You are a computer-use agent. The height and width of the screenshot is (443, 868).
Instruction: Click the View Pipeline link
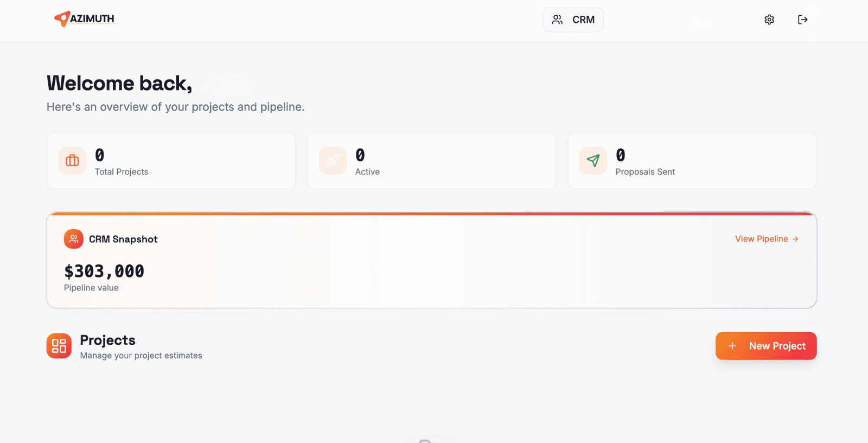(x=761, y=239)
